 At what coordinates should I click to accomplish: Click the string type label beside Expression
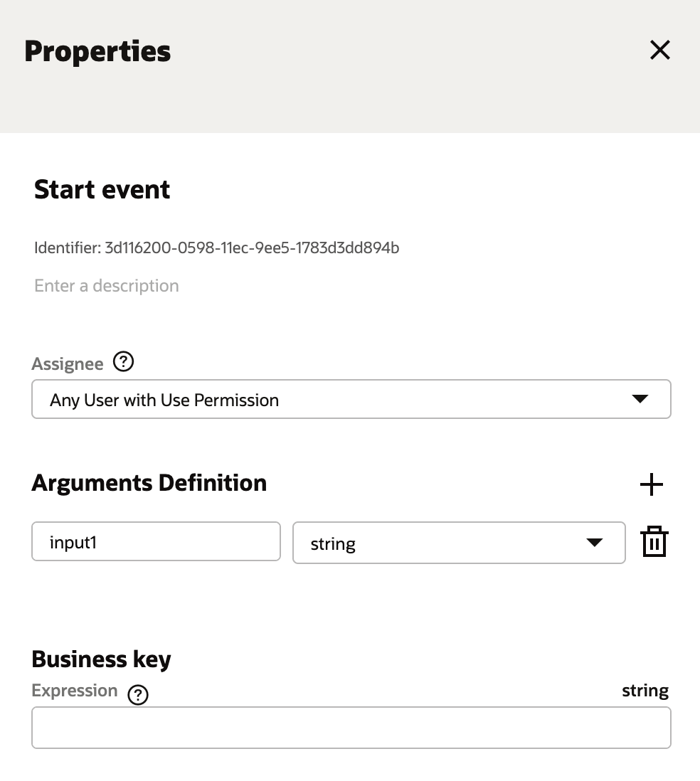tap(645, 690)
